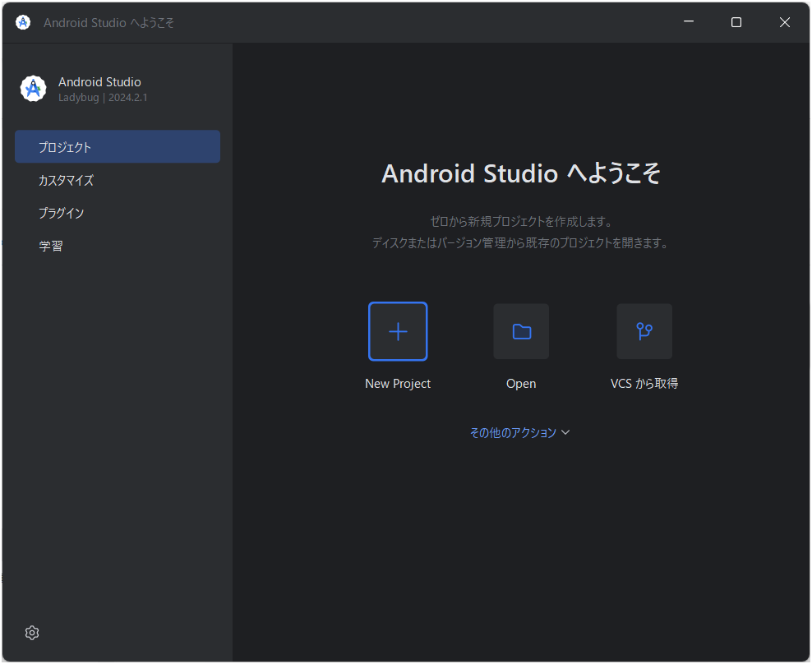
Task: Open an existing project via the folder icon
Action: pyautogui.click(x=521, y=331)
